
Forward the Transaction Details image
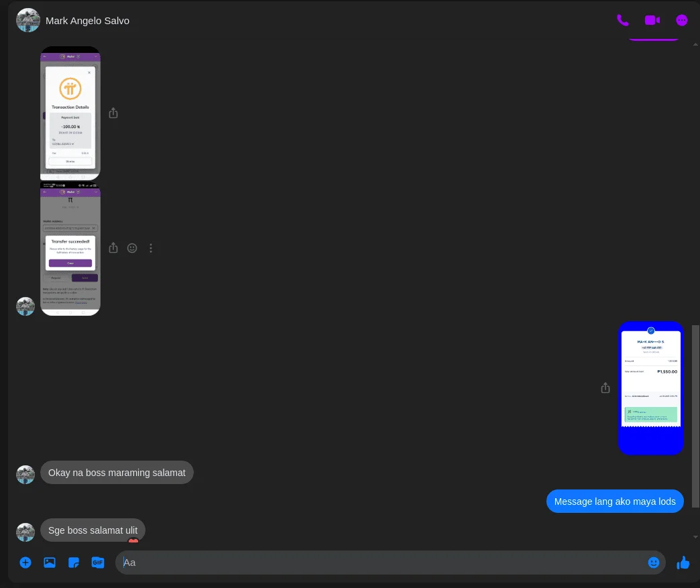point(113,113)
